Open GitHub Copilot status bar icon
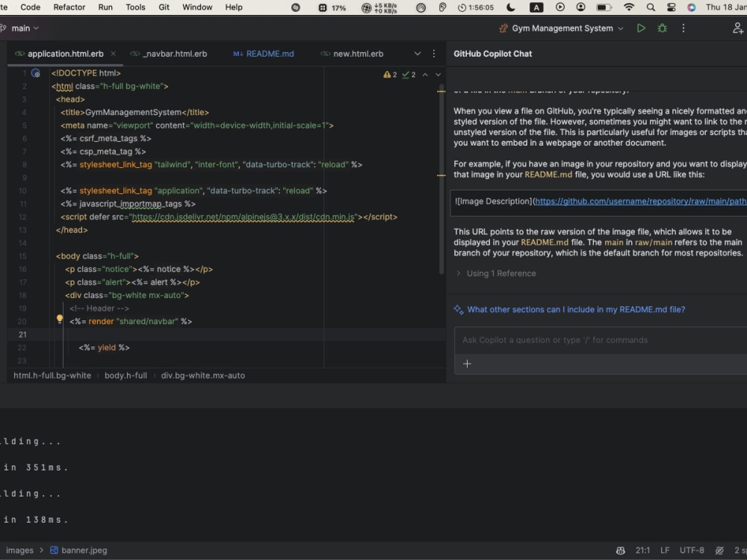 (x=620, y=550)
